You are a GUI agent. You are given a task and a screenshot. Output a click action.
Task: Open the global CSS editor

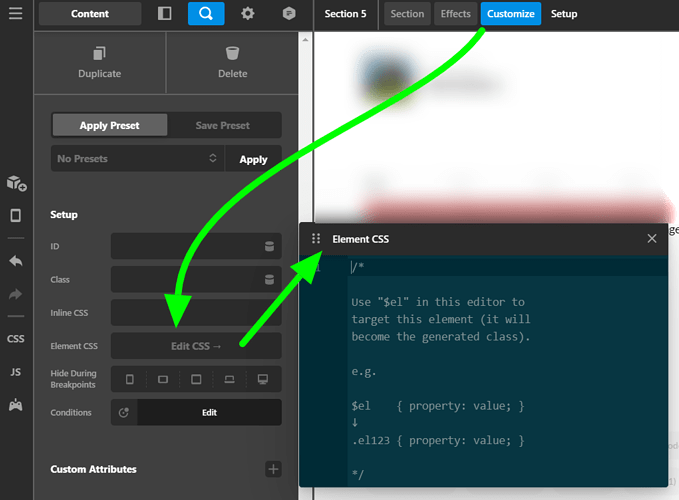(x=16, y=339)
